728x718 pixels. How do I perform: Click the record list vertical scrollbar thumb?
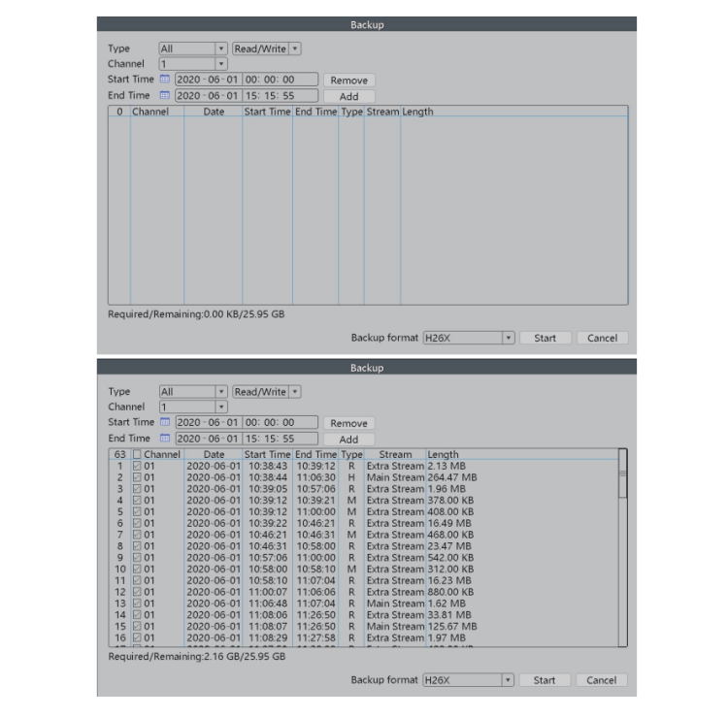623,473
